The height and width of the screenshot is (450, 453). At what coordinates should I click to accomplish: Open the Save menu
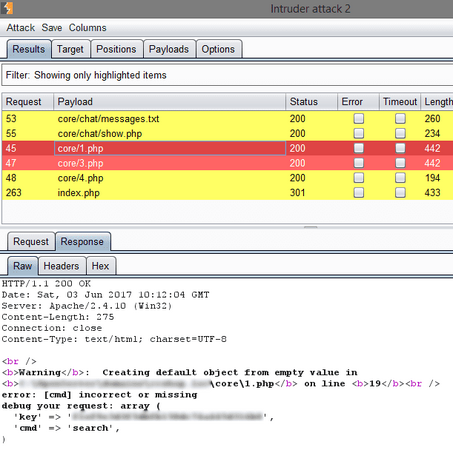tap(52, 28)
